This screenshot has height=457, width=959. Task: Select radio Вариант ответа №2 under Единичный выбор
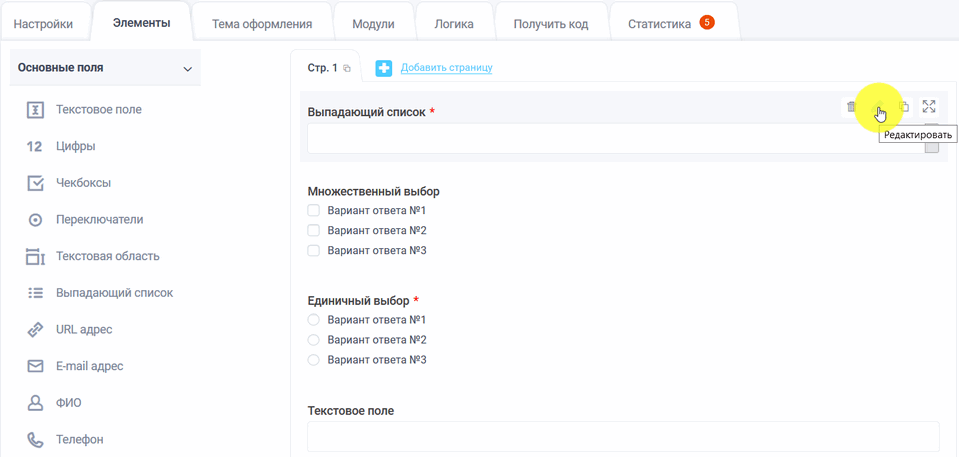click(314, 340)
